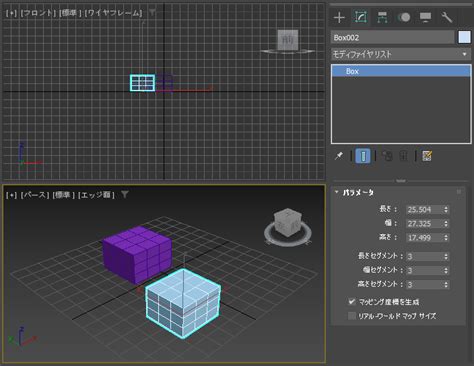Click the object color swatch beside Box002
474x366 pixels.
464,37
